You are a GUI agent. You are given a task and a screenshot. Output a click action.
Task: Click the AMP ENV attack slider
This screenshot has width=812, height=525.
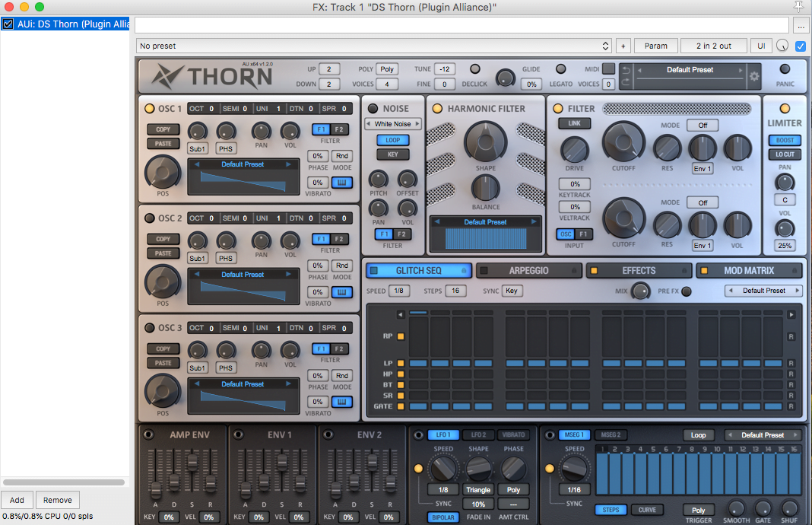155,487
